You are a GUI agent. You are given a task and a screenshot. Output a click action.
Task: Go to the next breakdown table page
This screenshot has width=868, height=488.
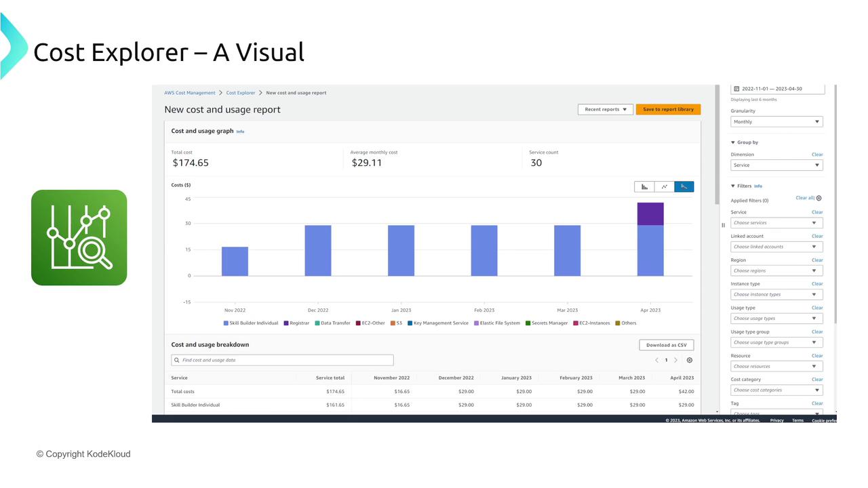pos(675,361)
